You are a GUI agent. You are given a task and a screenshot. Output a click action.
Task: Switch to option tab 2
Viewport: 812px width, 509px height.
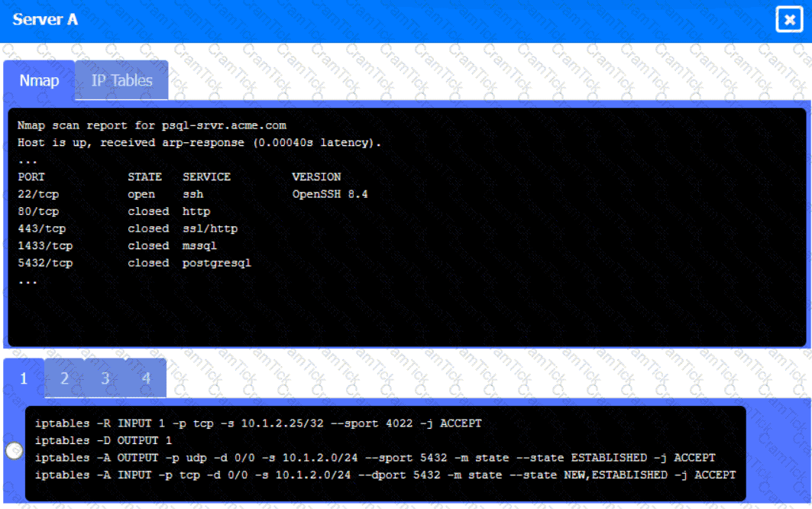point(64,378)
